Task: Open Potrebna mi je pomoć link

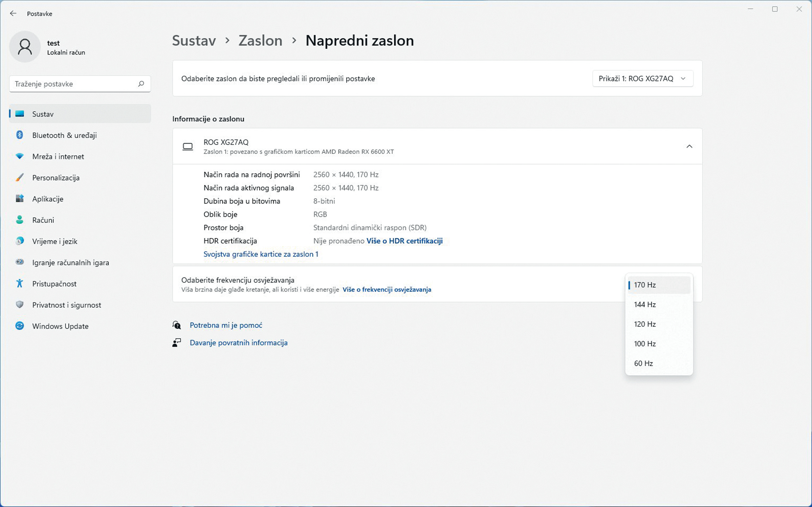Action: 226,325
